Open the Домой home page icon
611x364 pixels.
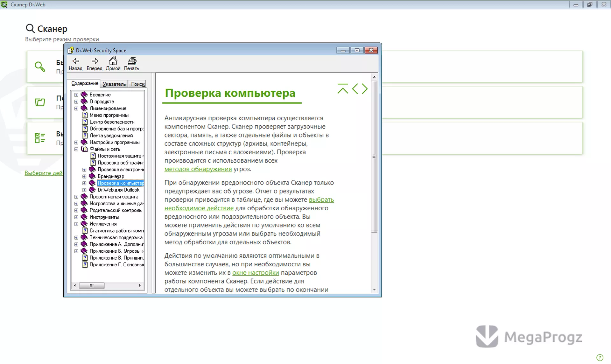113,64
